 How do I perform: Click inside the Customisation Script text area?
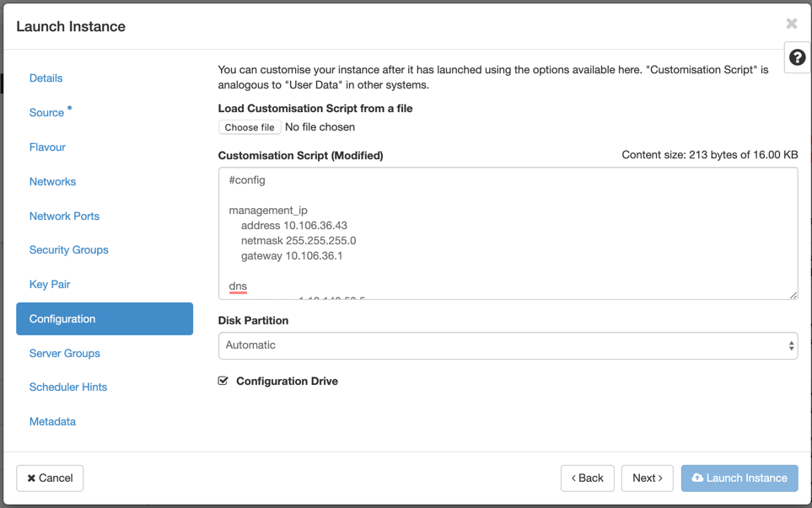(508, 233)
